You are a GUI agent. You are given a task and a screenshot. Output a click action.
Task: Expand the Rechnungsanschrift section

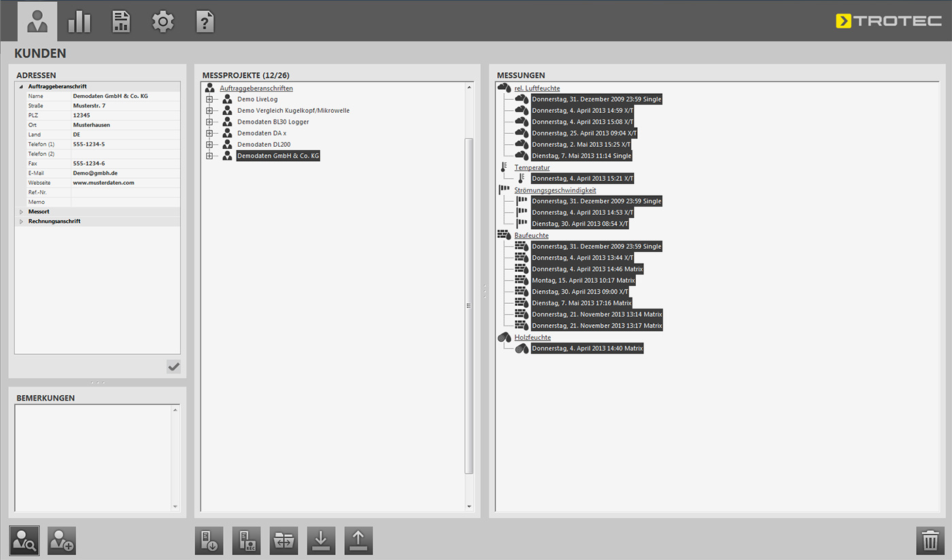[21, 222]
